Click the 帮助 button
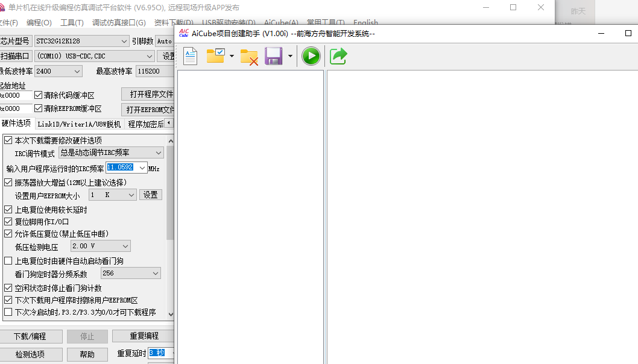Screen dimensions: 638x364 tap(87, 354)
